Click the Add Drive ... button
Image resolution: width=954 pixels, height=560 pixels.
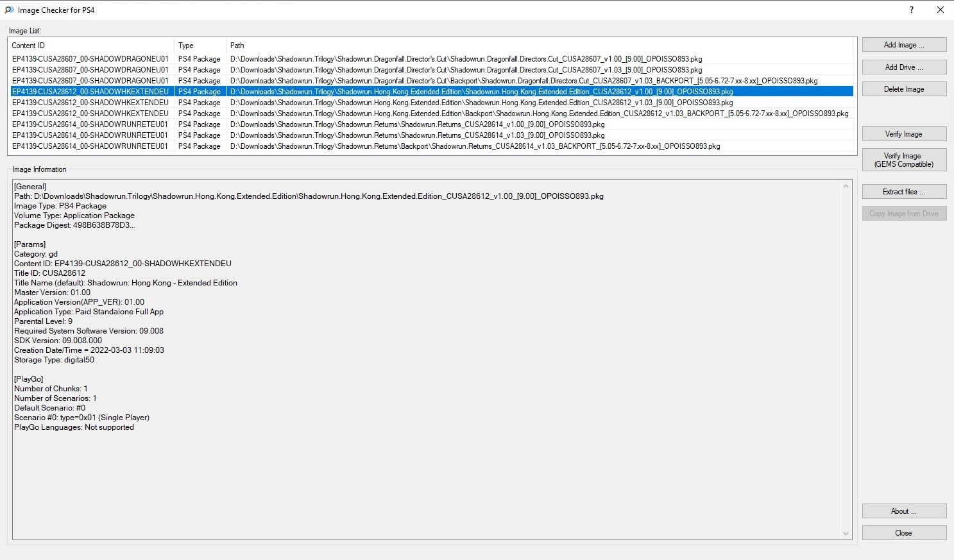point(904,67)
